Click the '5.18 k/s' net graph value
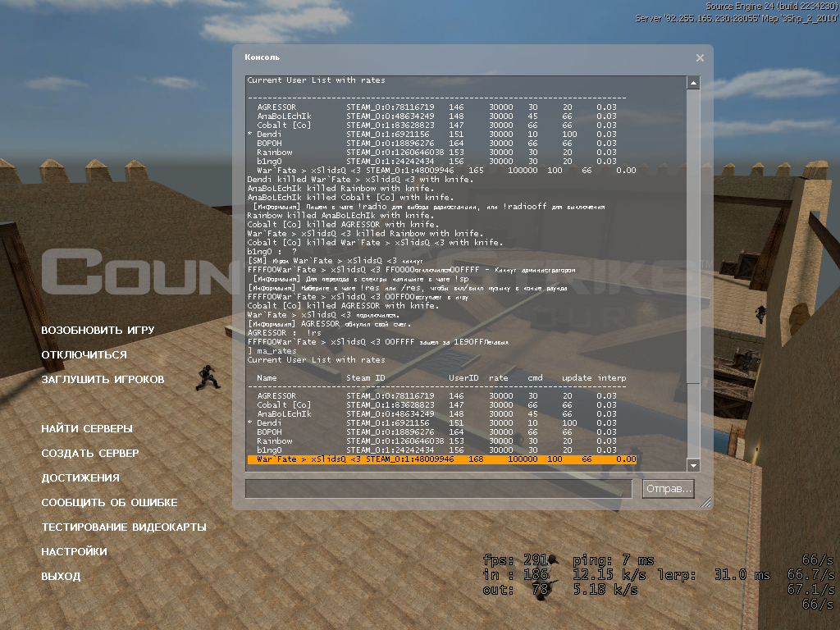 tap(605, 591)
